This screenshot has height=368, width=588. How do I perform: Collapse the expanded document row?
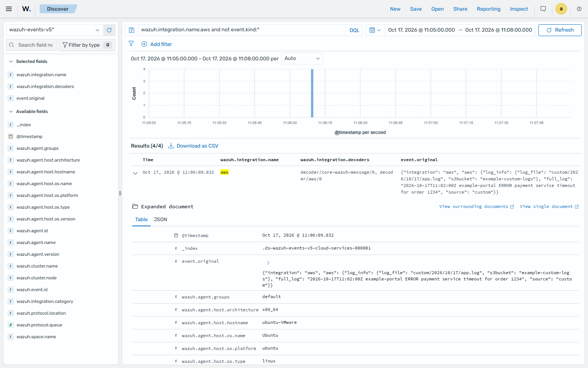click(135, 173)
